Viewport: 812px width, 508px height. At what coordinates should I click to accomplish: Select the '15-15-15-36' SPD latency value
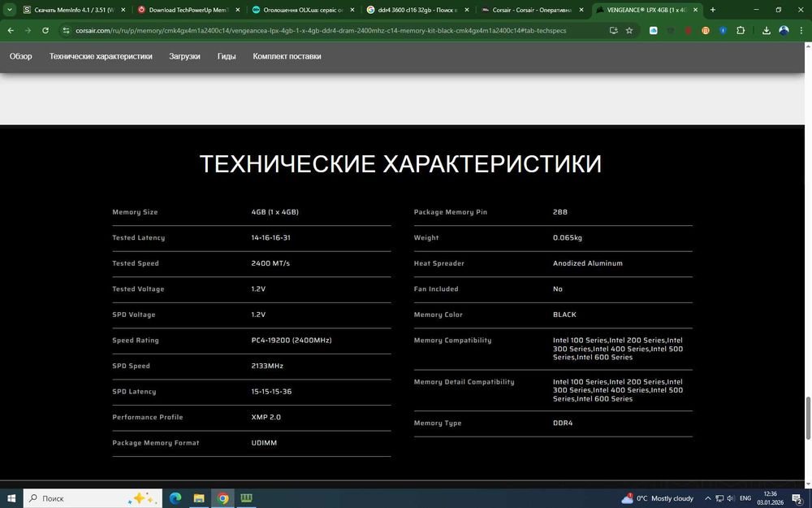coord(271,392)
